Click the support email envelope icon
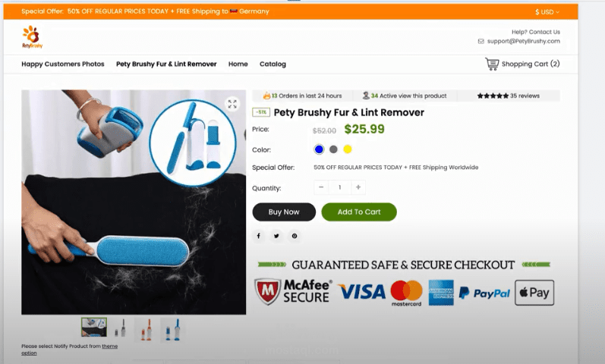The width and height of the screenshot is (605, 364). point(481,41)
